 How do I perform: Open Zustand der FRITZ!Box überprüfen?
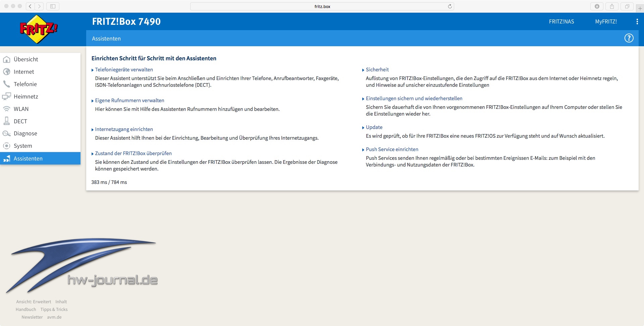[133, 153]
